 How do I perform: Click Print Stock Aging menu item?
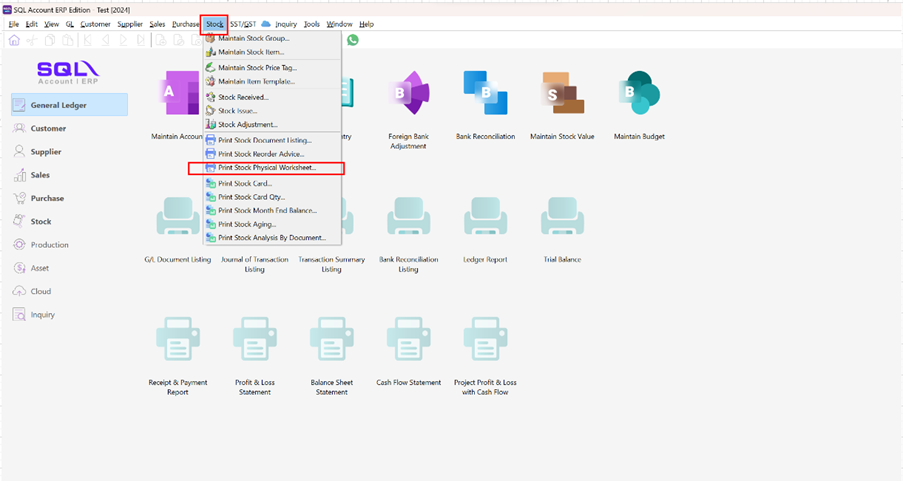[246, 225]
